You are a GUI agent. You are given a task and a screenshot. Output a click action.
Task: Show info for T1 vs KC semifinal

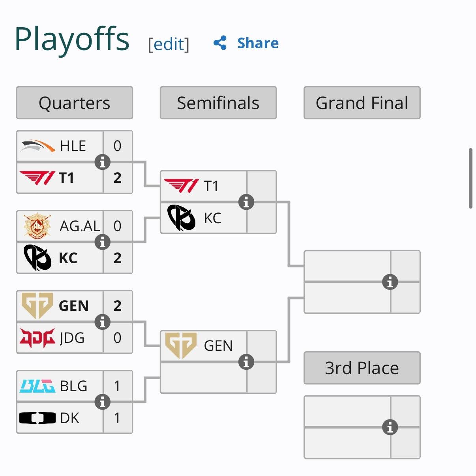[246, 202]
